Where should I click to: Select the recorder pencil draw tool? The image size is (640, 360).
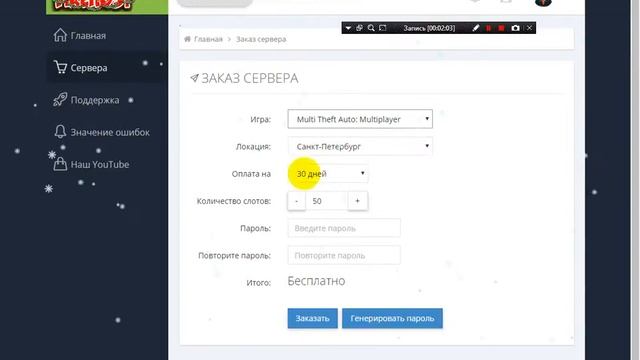coord(476,28)
